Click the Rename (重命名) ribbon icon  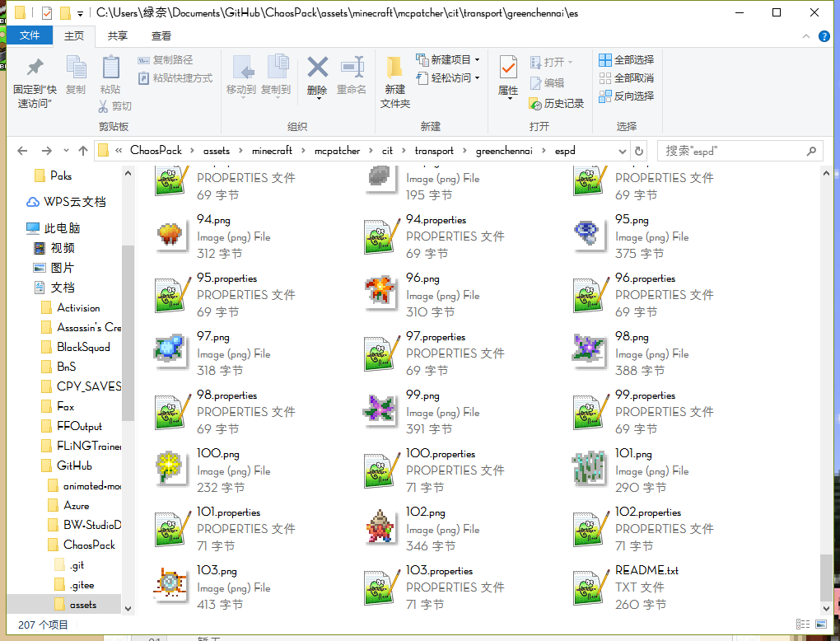[352, 68]
